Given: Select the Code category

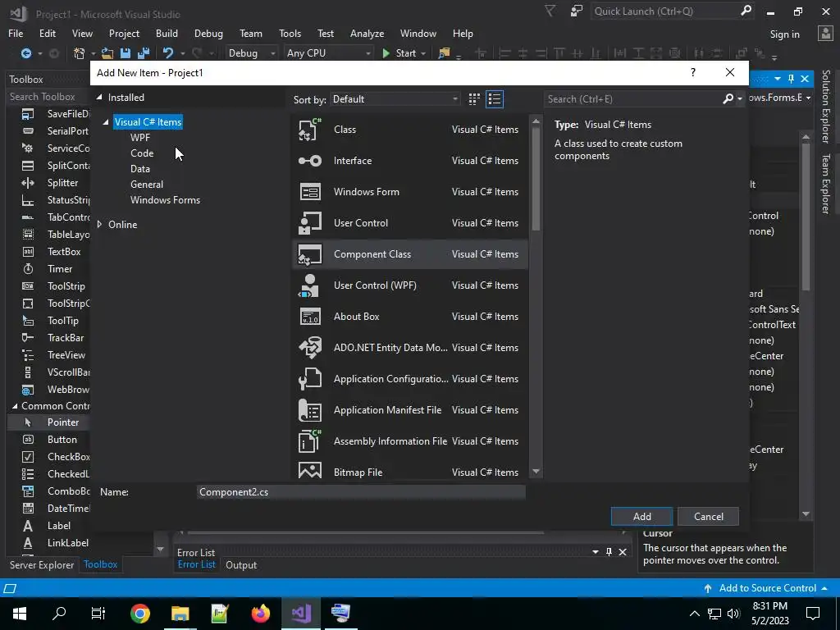Looking at the screenshot, I should click(x=142, y=153).
